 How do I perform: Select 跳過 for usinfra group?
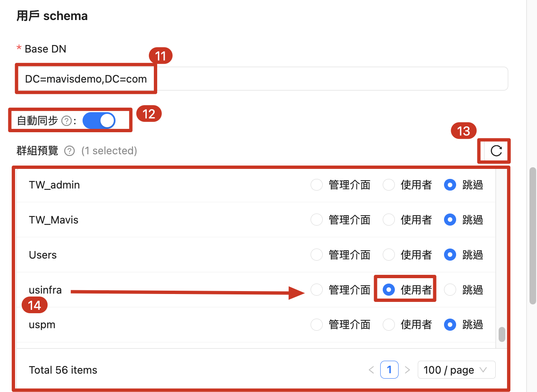point(450,289)
